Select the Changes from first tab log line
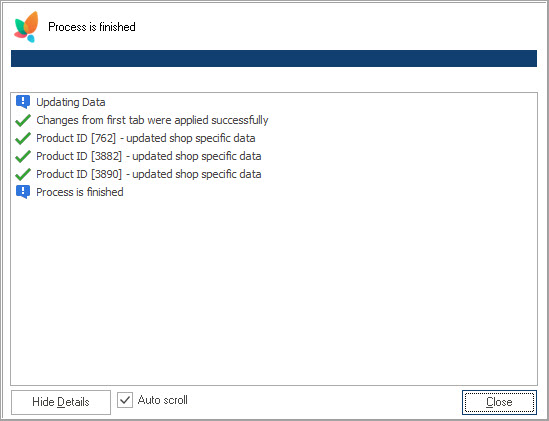Image resolution: width=549 pixels, height=421 pixels. (152, 120)
